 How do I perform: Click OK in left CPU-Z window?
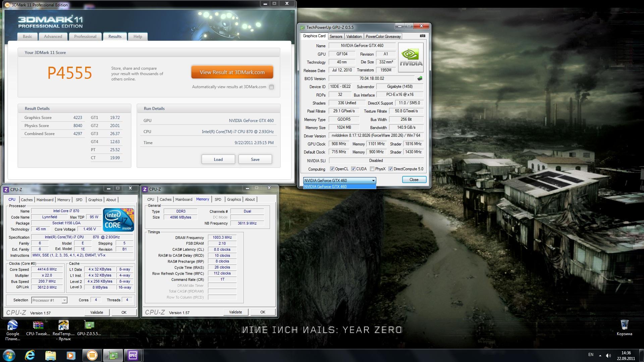pos(124,312)
